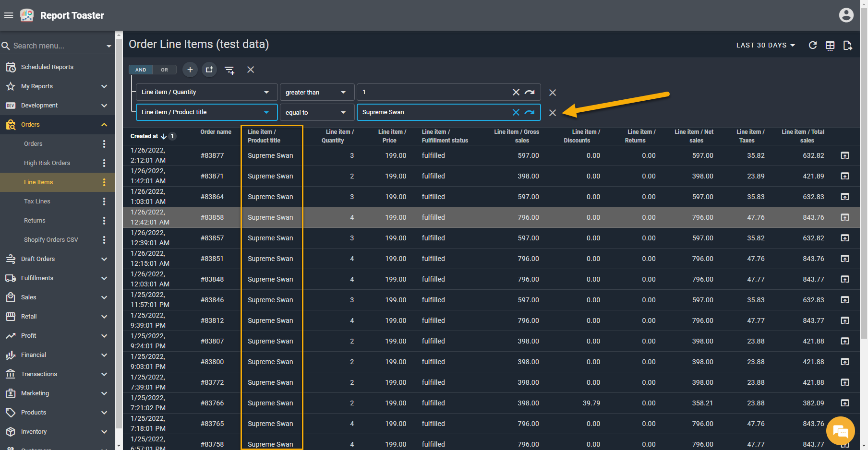
Task: Remove the Product title filter row
Action: click(553, 113)
